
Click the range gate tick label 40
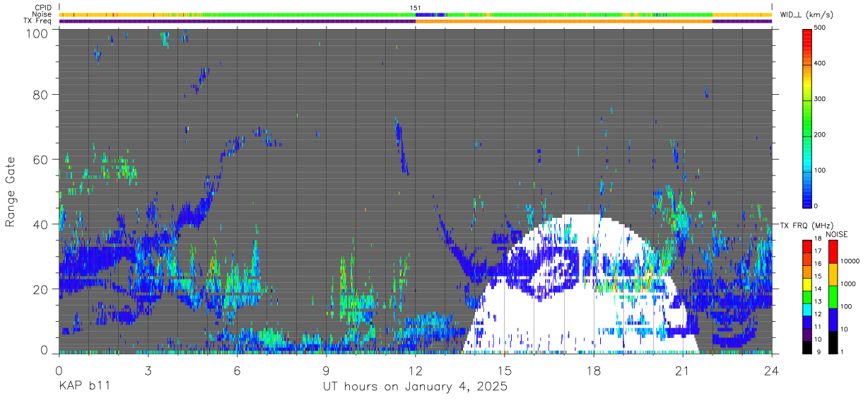point(41,224)
